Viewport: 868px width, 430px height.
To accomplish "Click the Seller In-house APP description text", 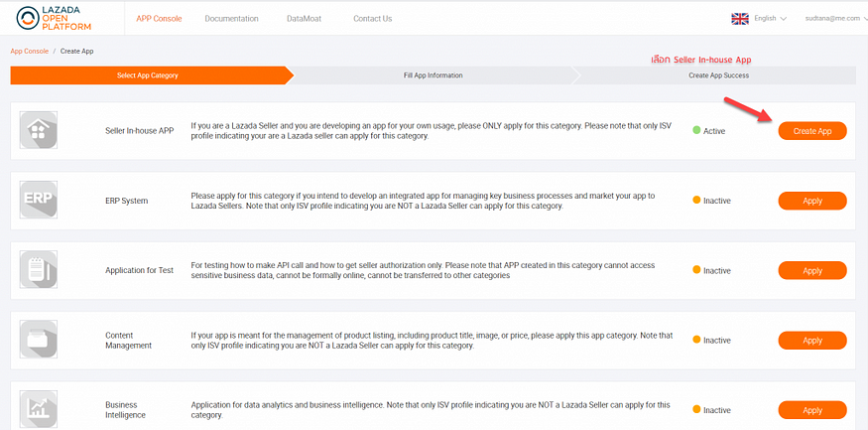I will [432, 131].
